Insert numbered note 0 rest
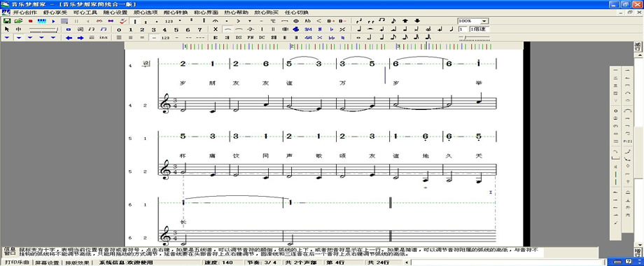Image resolution: width=644 pixels, height=266 pixels. 119,29
